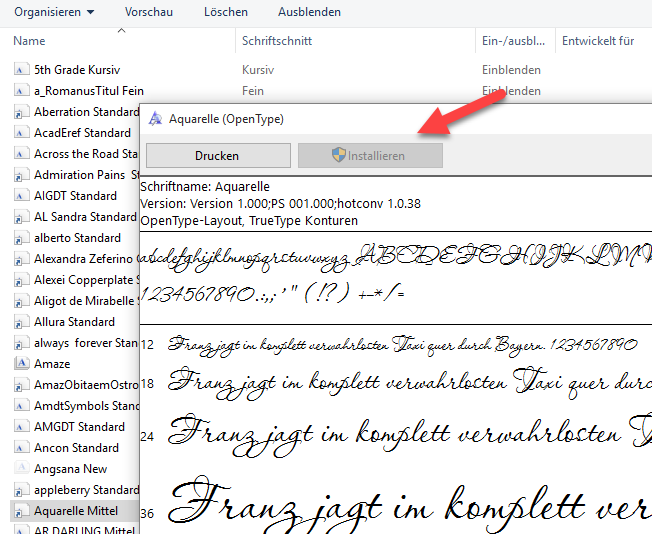Select the a_RomanusTitul Fein font icon
The height and width of the screenshot is (534, 652).
[x=21, y=91]
